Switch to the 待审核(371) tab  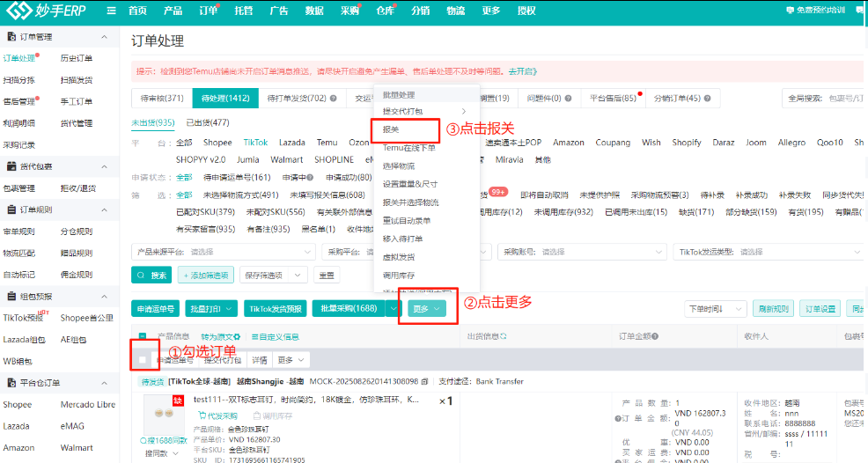tap(162, 98)
